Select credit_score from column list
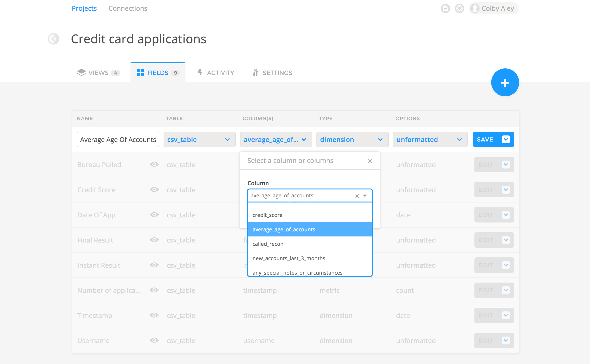 [x=268, y=215]
